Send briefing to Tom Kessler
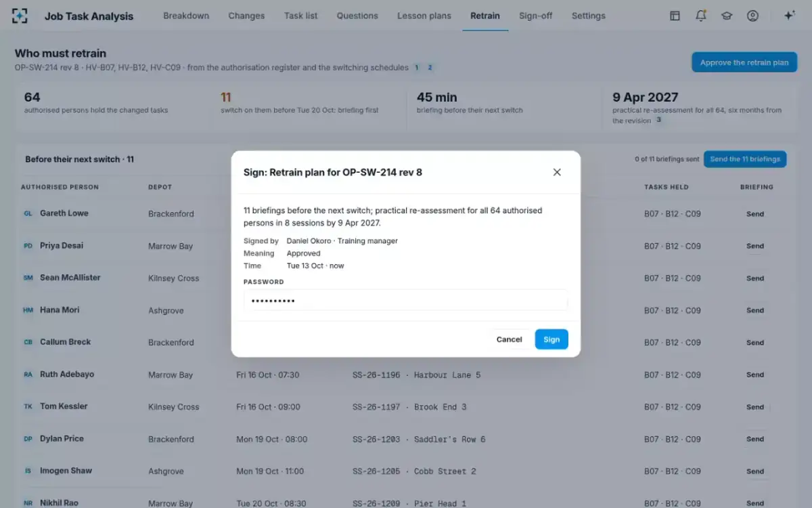This screenshot has height=508, width=812. 755,407
